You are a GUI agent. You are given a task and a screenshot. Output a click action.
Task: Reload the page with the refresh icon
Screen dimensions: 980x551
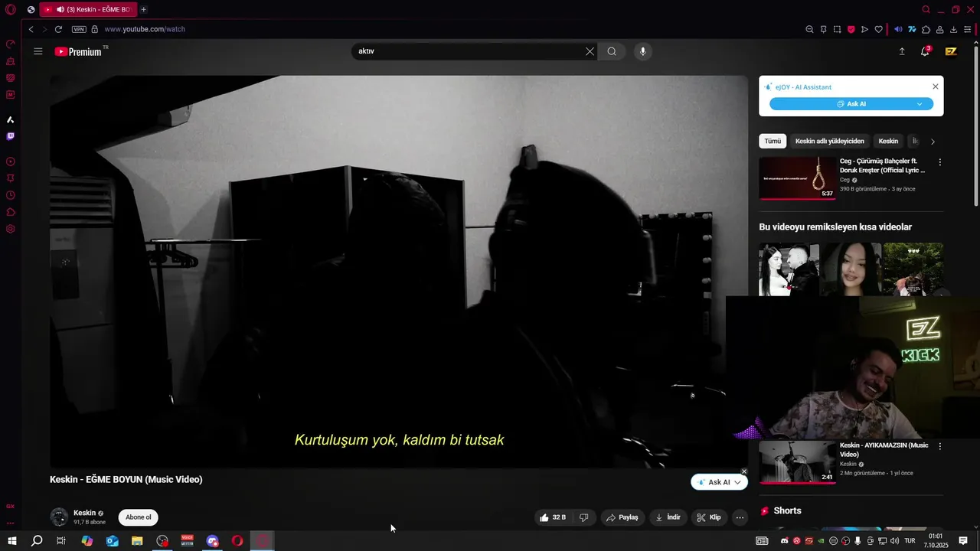(58, 29)
